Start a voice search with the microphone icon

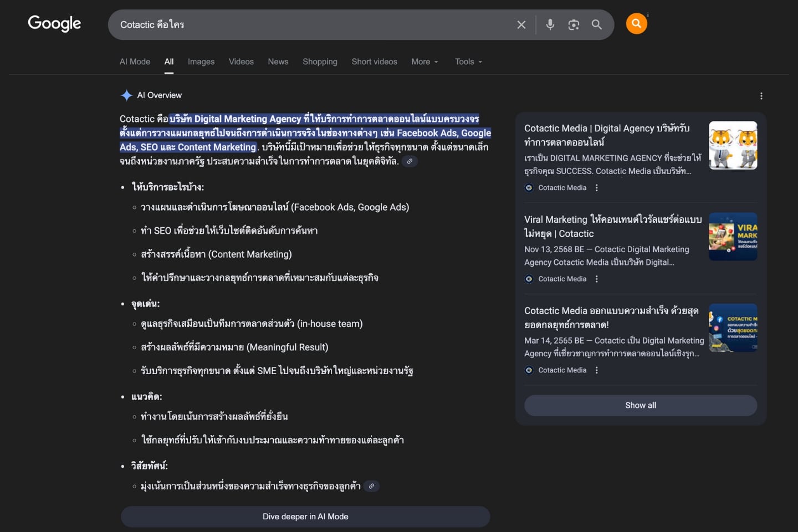tap(550, 24)
